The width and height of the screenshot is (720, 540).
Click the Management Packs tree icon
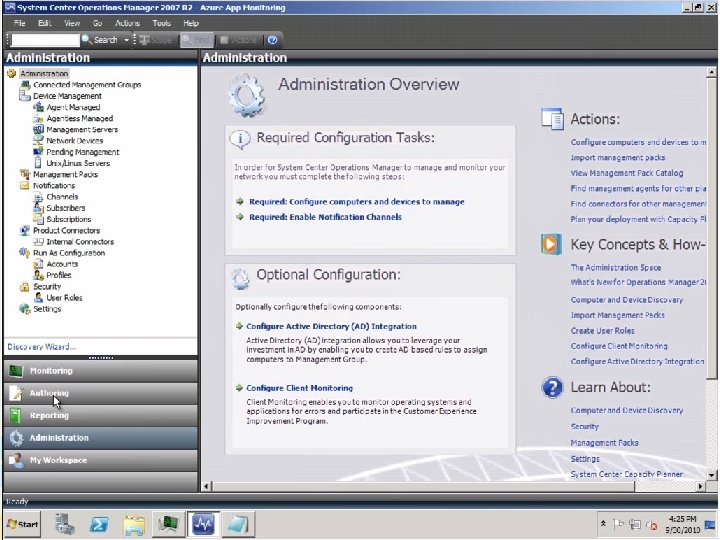point(25,174)
